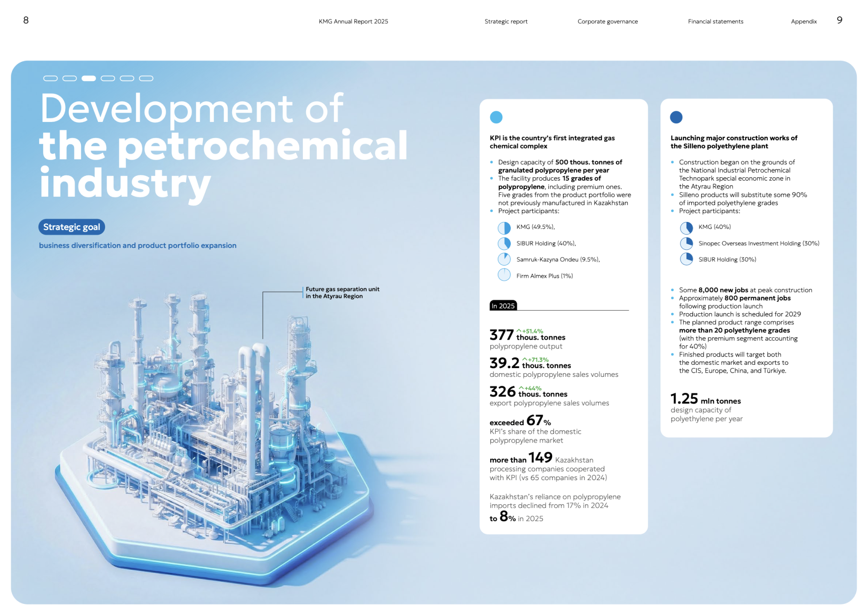Click the dark blue dot on Silleno card

pos(676,117)
